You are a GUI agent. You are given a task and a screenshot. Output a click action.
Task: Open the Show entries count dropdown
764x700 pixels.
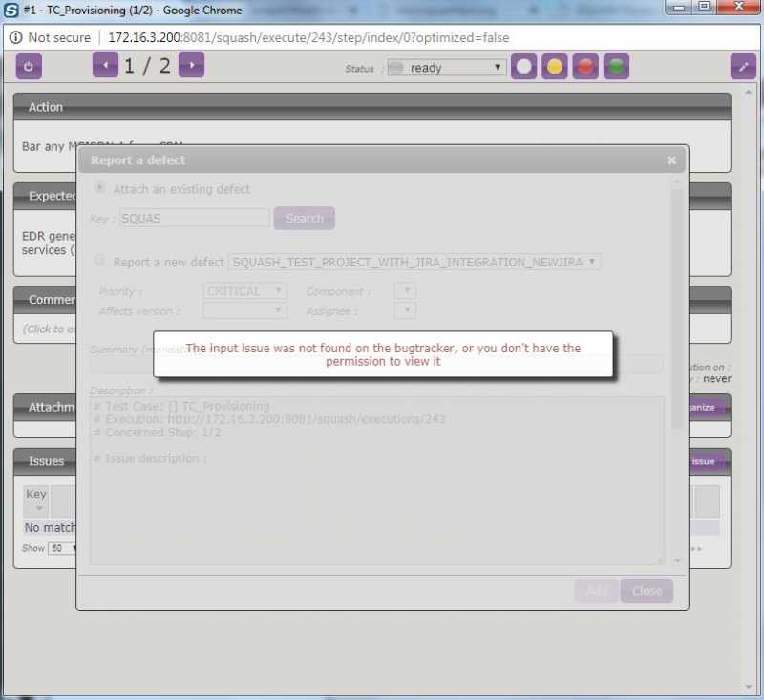click(x=62, y=548)
